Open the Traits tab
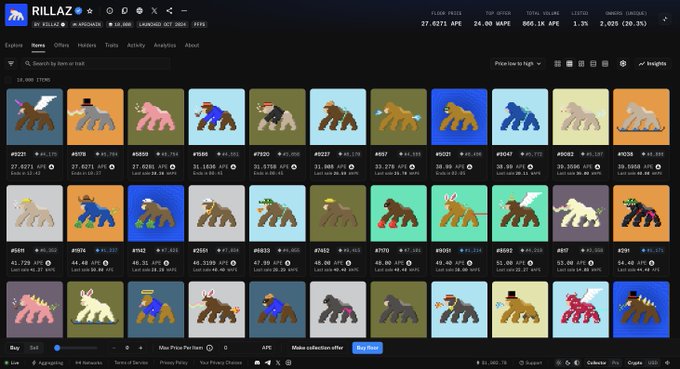This screenshot has height=369, width=680. coord(111,45)
